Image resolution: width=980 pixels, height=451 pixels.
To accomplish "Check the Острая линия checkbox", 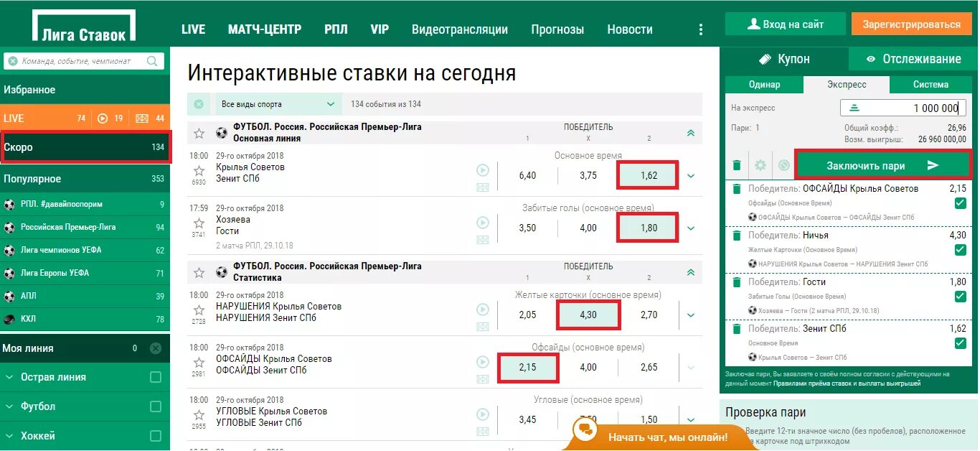I will (156, 377).
